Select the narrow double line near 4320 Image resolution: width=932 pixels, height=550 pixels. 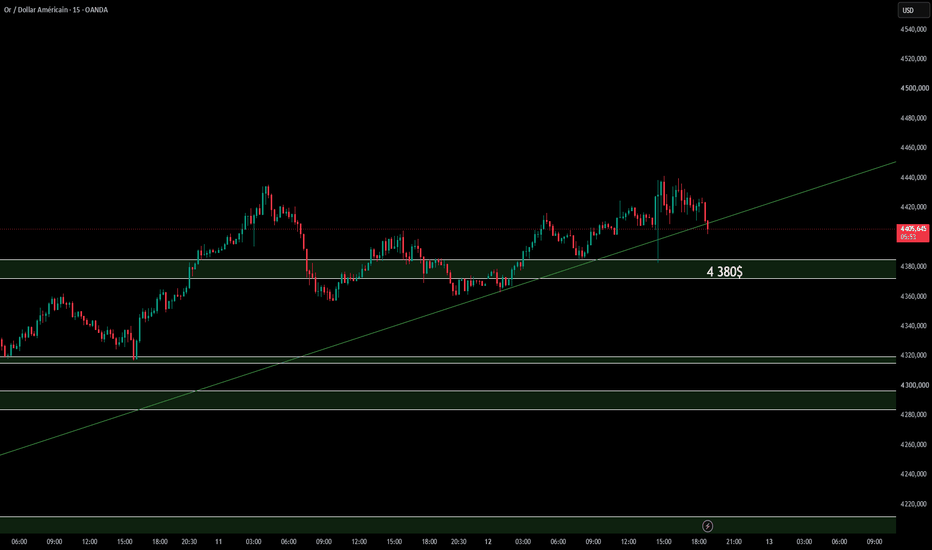point(448,360)
